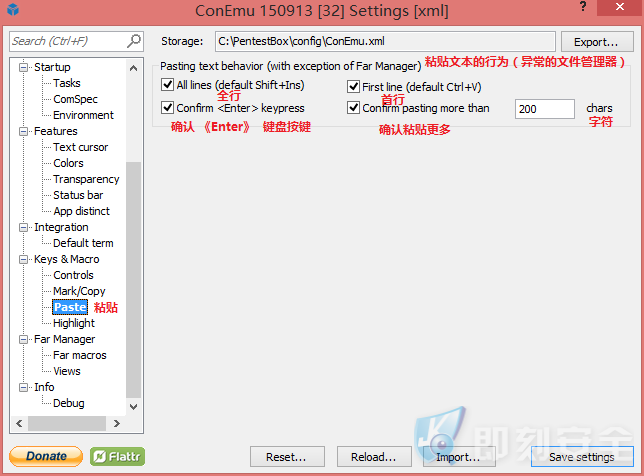Image resolution: width=644 pixels, height=476 pixels.
Task: Open the Tasks settings page
Action: (67, 83)
